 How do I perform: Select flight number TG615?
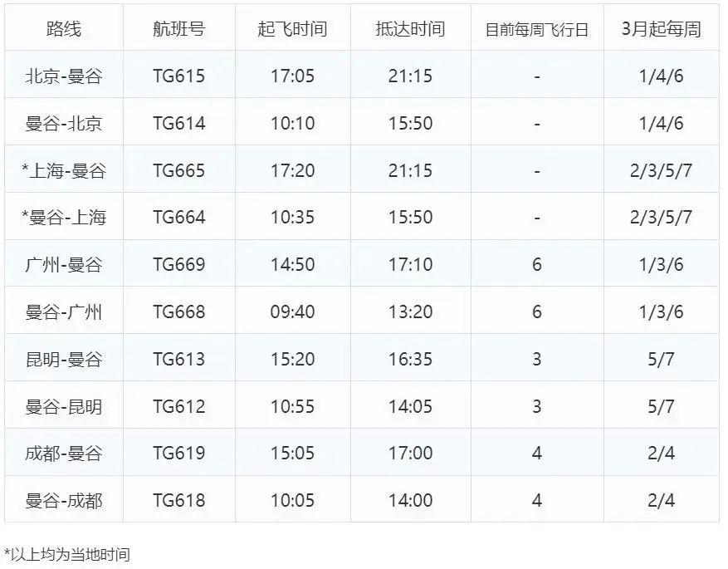tap(178, 75)
